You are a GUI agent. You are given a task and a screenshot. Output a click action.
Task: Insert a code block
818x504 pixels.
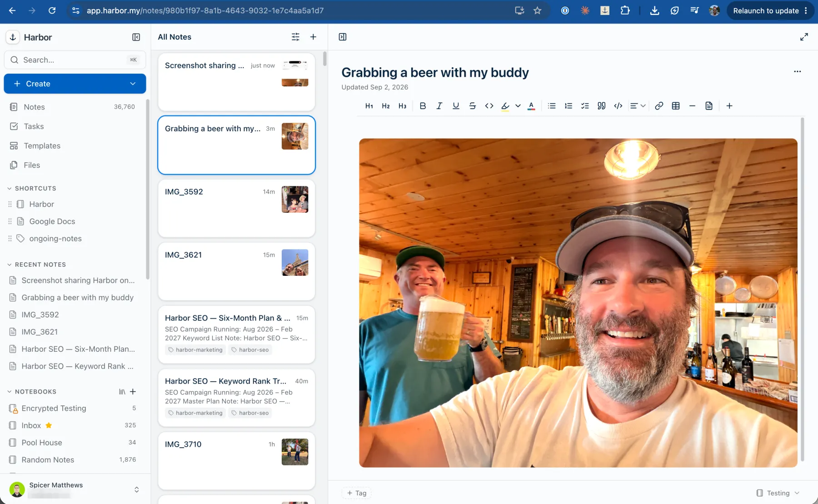point(618,106)
